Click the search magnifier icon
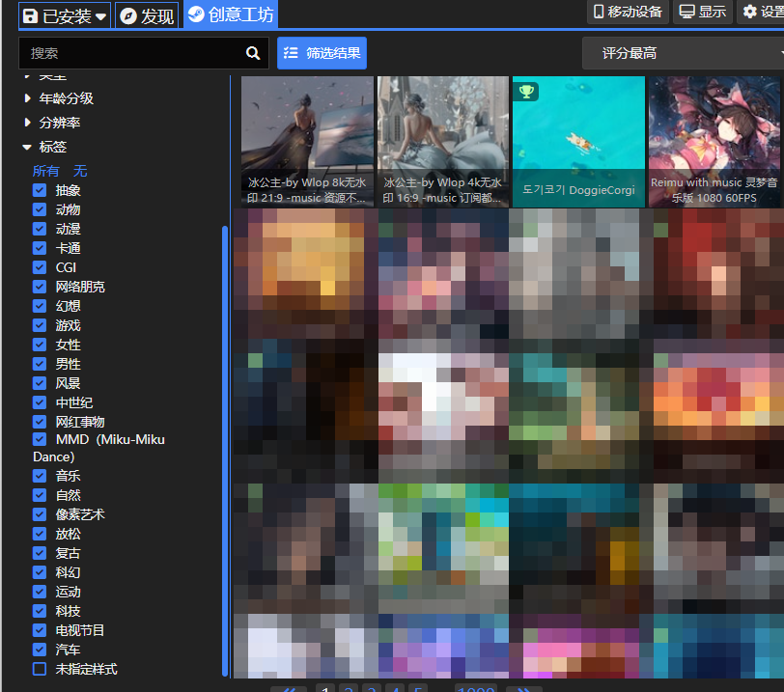This screenshot has width=784, height=692. 253,53
